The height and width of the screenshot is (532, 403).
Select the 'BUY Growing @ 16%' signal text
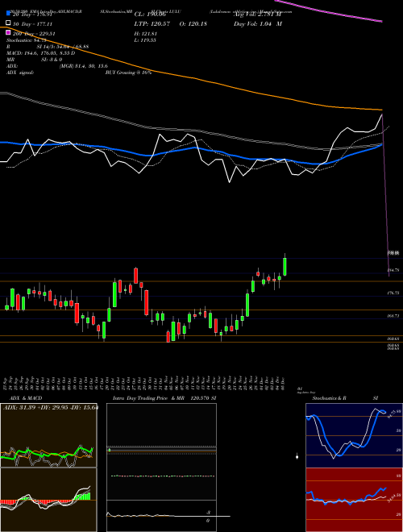point(128,73)
